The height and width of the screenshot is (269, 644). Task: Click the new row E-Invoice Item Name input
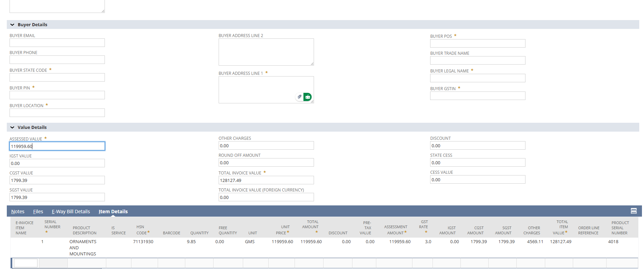[26, 263]
